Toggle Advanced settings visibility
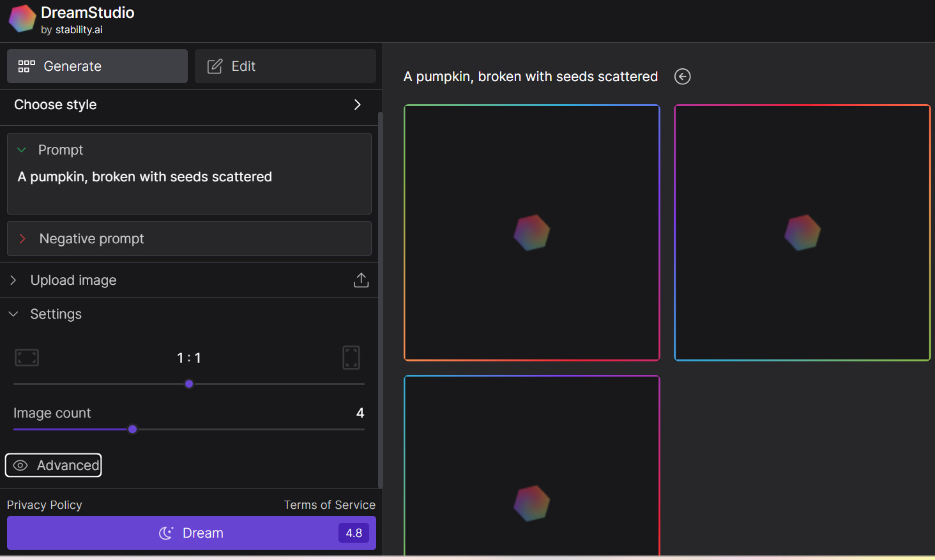This screenshot has height=560, width=935. [54, 465]
